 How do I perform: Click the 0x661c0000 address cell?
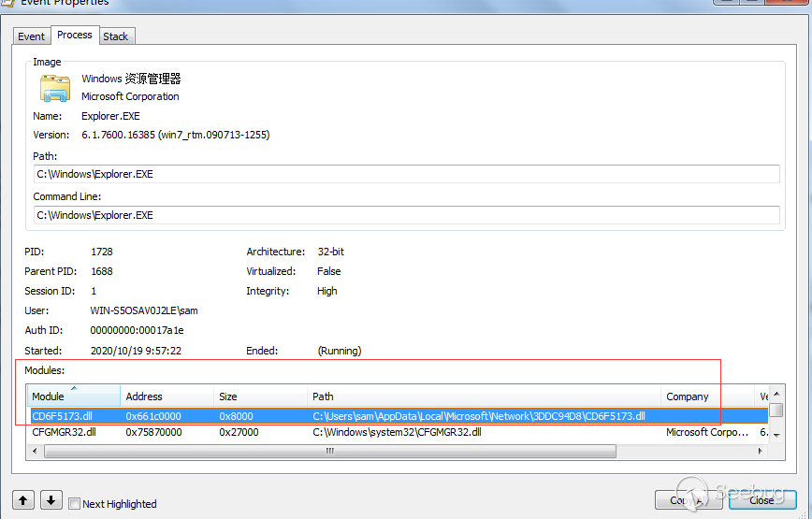point(153,416)
